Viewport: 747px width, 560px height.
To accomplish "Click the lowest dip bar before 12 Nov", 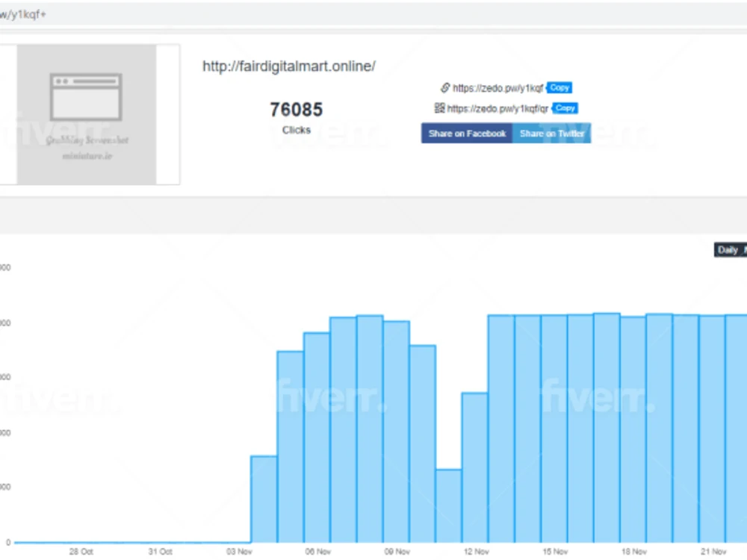I will pos(449,505).
